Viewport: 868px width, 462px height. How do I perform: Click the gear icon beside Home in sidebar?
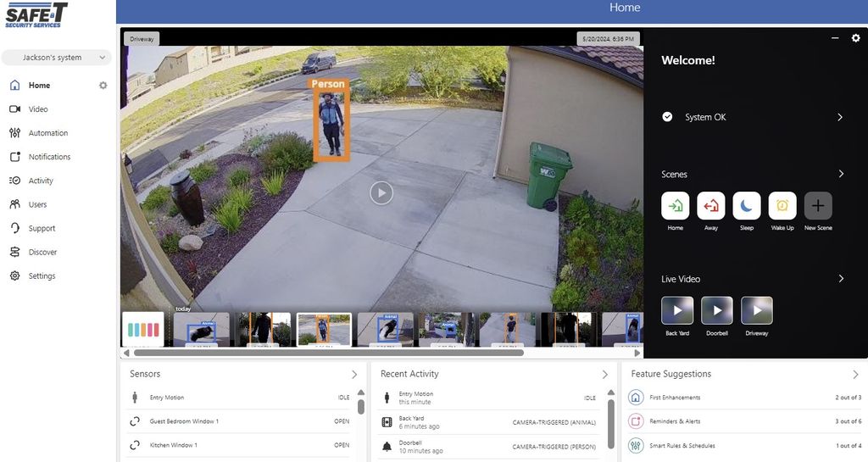point(103,86)
